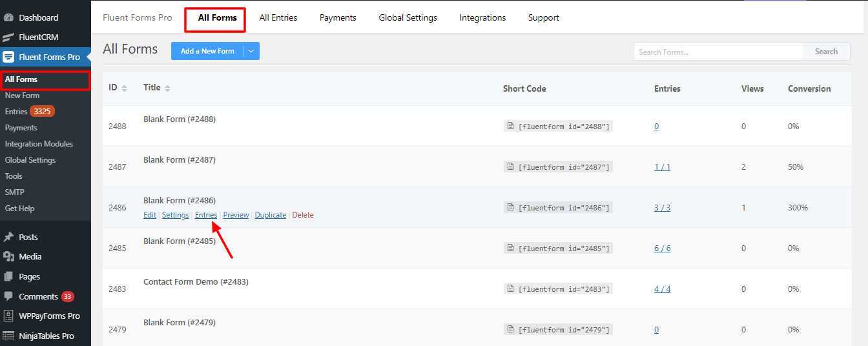Viewport: 868px width, 346px height.
Task: Switch to the All Entries tab
Action: tap(278, 17)
